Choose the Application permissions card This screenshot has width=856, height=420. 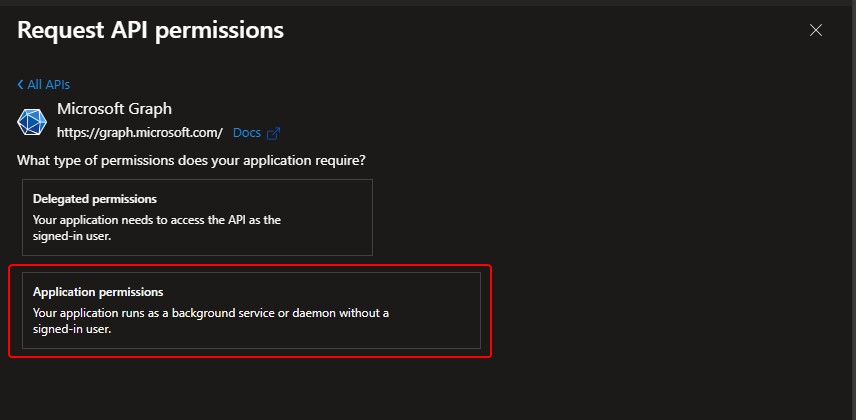pos(251,310)
